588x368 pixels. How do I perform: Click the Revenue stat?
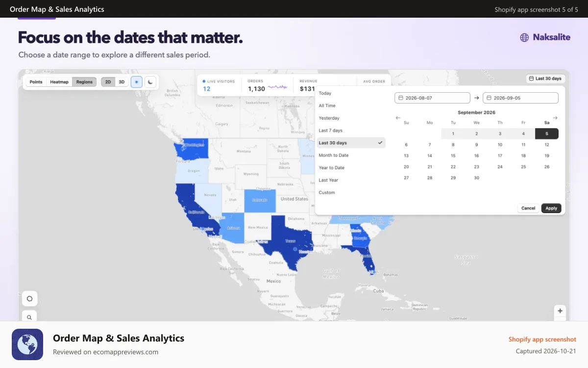coord(308,85)
